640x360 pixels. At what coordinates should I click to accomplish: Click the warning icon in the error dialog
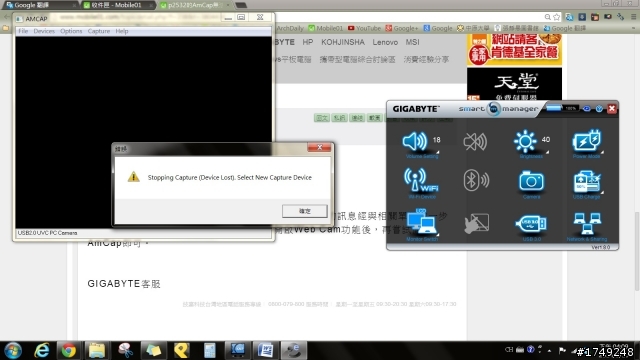133,177
